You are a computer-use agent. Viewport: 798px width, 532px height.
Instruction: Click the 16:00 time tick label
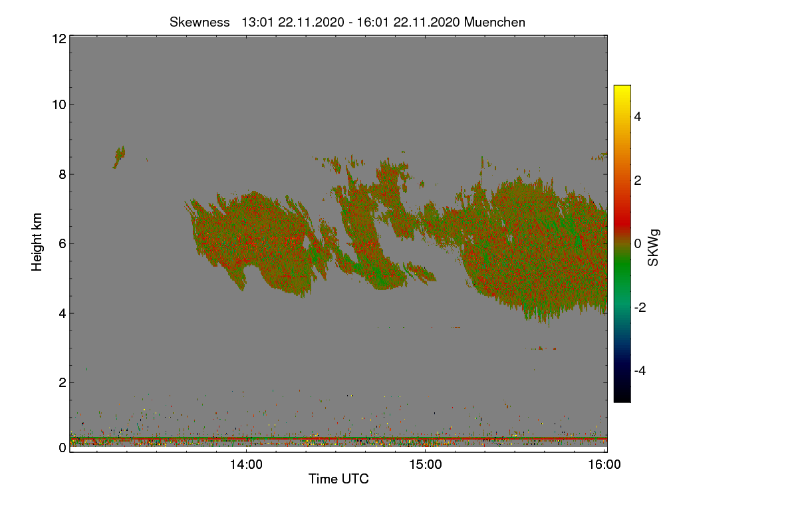tap(604, 465)
